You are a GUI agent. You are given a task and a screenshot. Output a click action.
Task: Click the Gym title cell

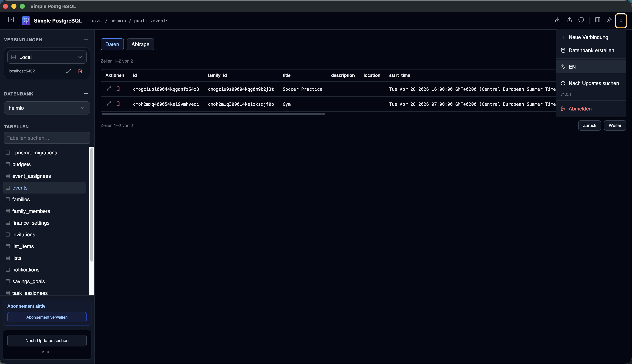pyautogui.click(x=287, y=104)
